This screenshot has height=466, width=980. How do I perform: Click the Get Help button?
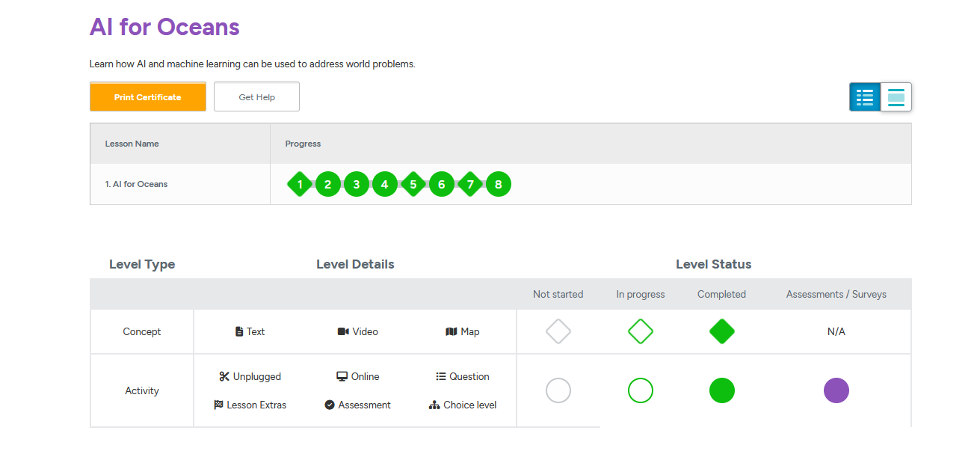(x=257, y=97)
